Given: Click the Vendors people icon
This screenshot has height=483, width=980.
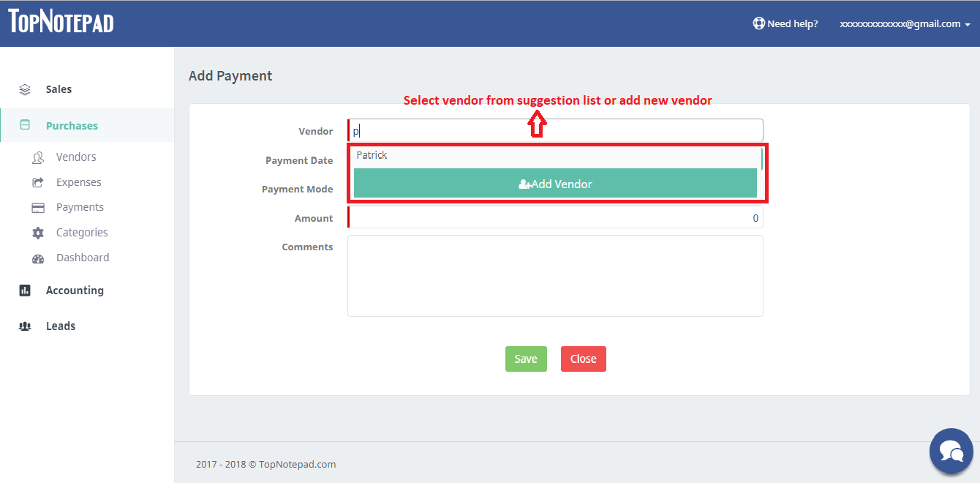Looking at the screenshot, I should [x=38, y=157].
